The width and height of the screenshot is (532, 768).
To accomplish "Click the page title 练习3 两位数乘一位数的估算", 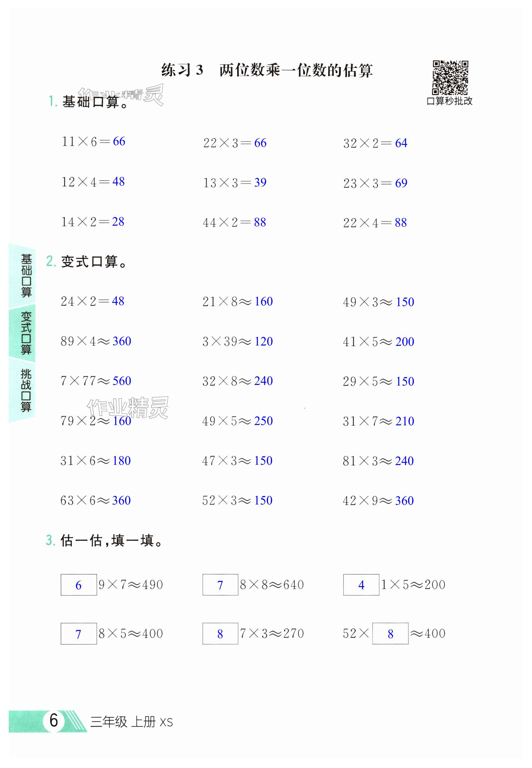I will pyautogui.click(x=267, y=70).
